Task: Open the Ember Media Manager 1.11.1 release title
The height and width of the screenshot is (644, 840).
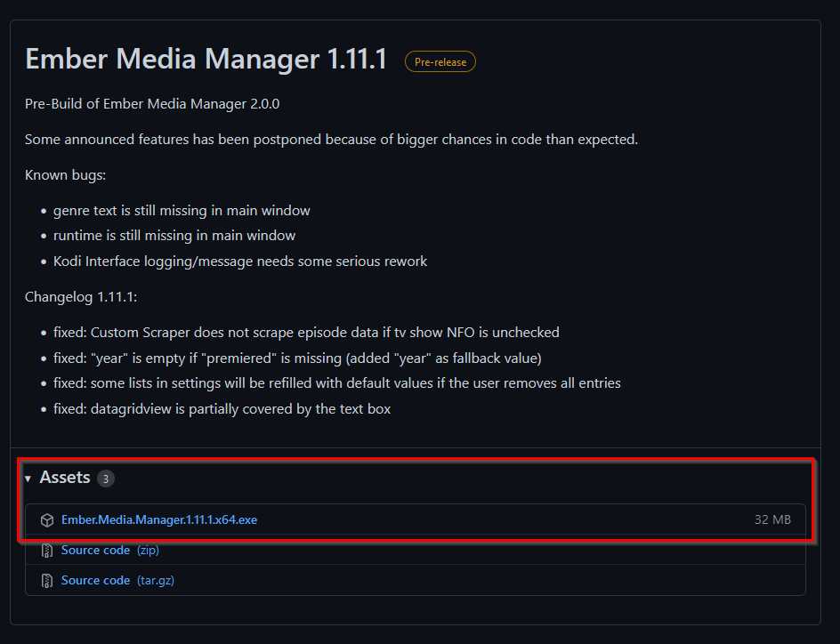Action: click(x=206, y=59)
